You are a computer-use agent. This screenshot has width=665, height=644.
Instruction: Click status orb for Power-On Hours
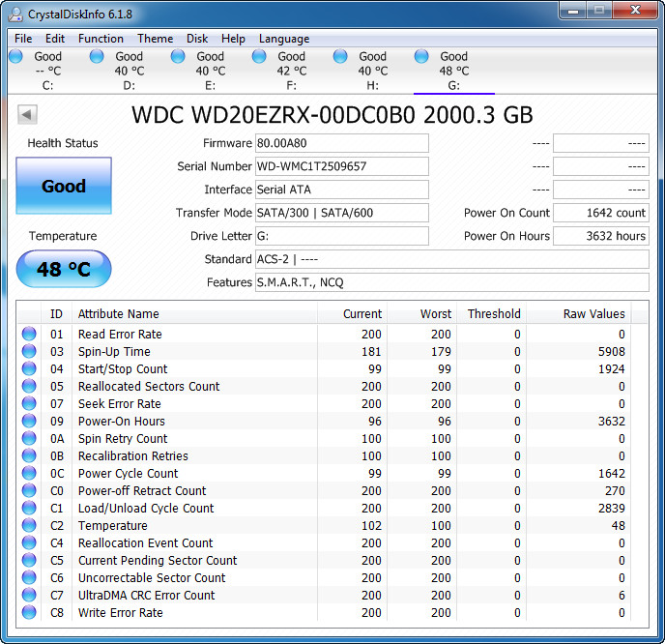pyautogui.click(x=29, y=421)
